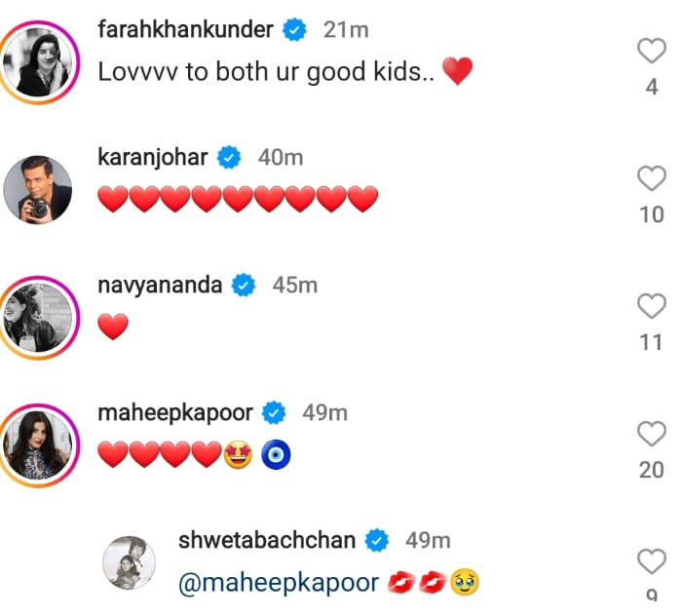Go to farahkhankunder's username

[186, 29]
